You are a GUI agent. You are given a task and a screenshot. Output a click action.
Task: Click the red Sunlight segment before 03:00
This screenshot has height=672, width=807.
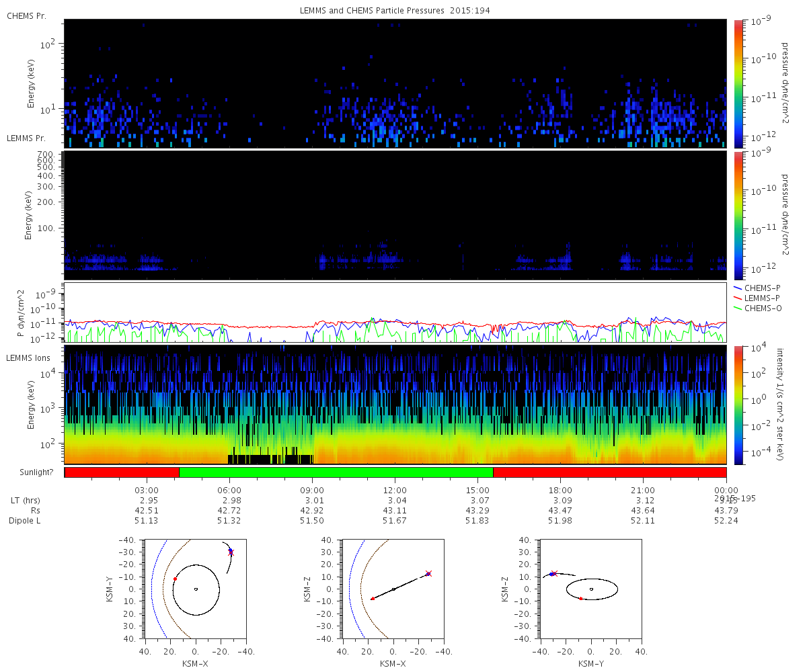(122, 472)
